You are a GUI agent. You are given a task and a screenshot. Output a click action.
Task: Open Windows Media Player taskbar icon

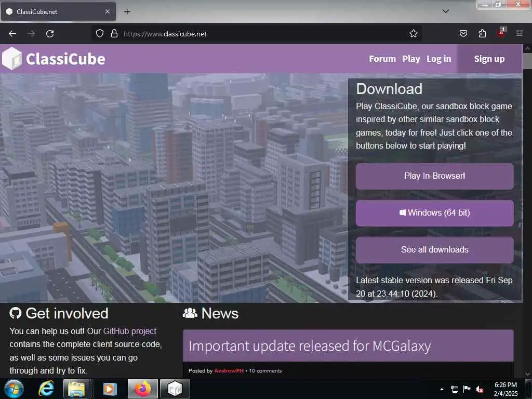tap(110, 389)
